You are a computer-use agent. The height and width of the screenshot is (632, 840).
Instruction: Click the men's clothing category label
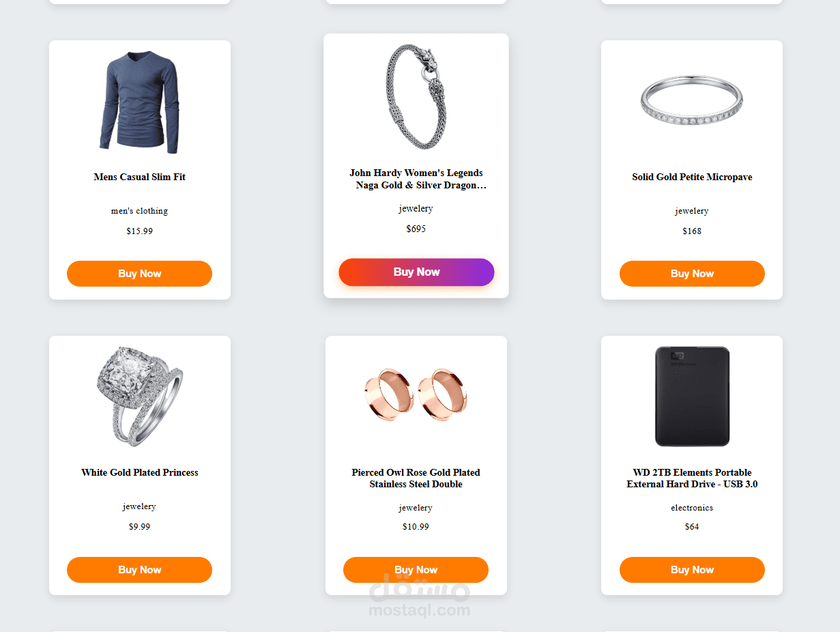point(139,211)
